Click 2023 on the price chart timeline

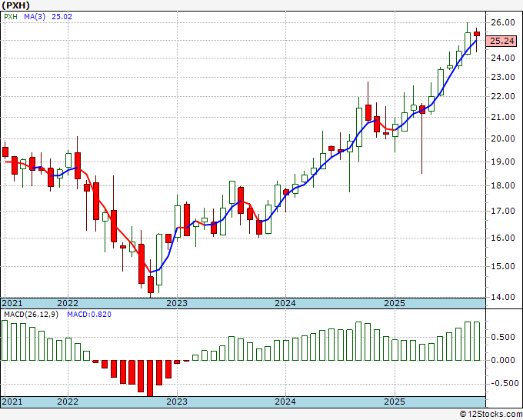tap(177, 303)
